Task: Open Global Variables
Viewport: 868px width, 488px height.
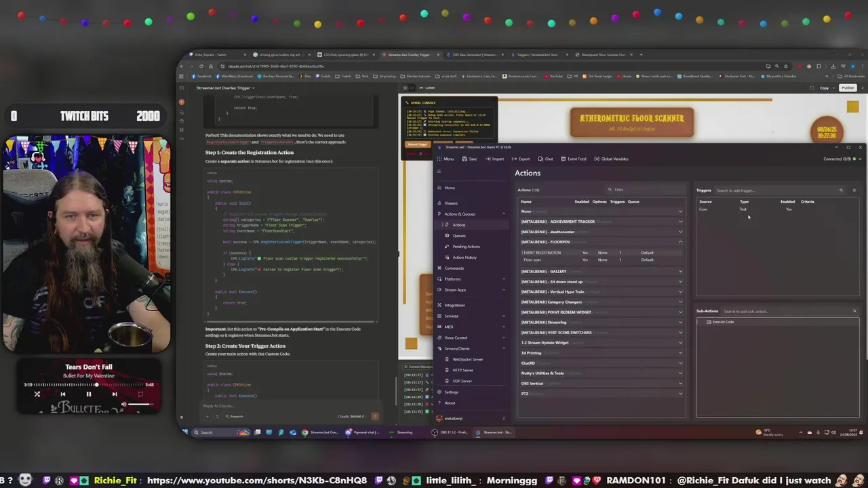Action: 611,159
